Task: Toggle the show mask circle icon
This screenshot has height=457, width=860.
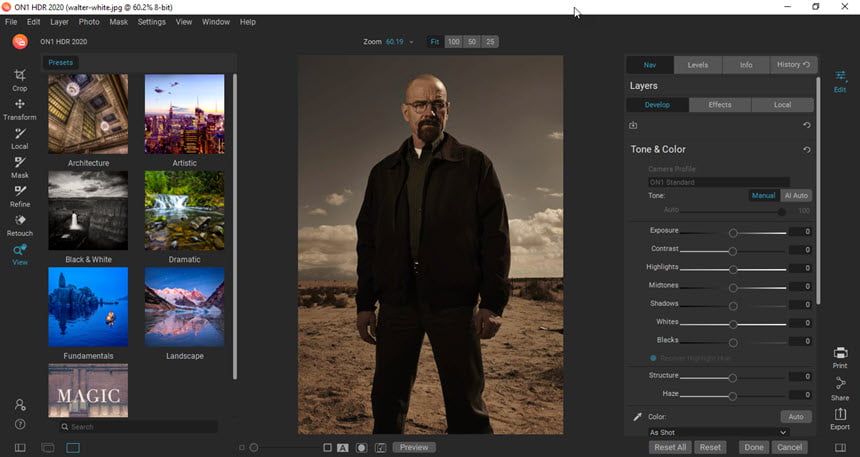Action: [361, 448]
